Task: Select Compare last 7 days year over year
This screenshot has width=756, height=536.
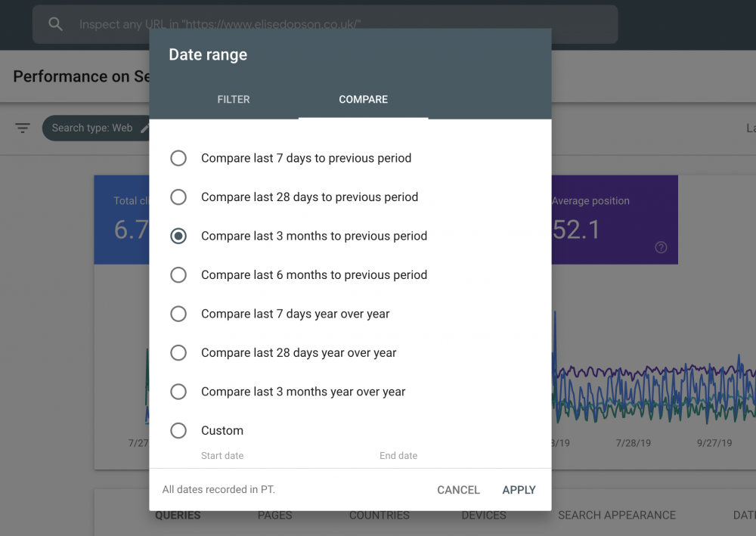Action: (178, 314)
